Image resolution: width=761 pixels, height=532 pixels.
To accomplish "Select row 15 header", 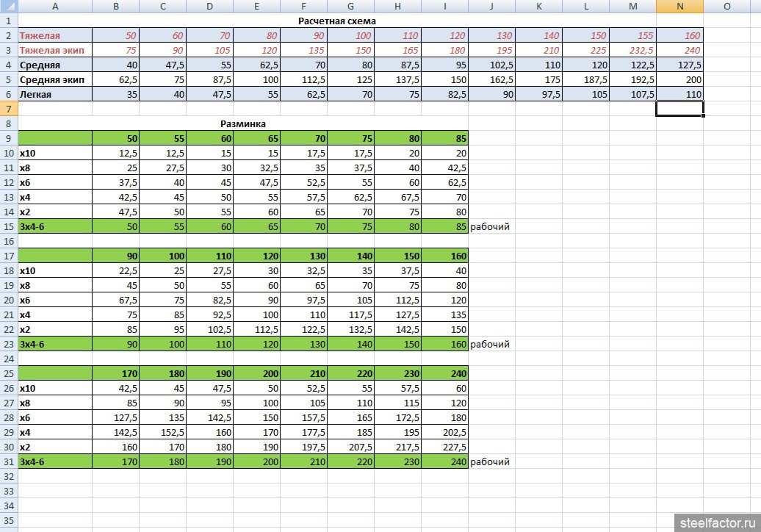I will tap(8, 226).
